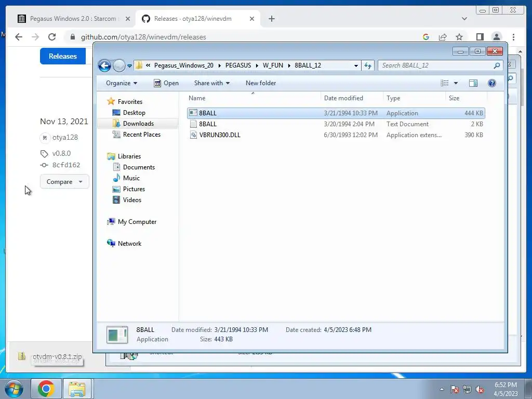Select VBRUN300.DLL file
Viewport: 532px width, 399px height.
click(336, 135)
